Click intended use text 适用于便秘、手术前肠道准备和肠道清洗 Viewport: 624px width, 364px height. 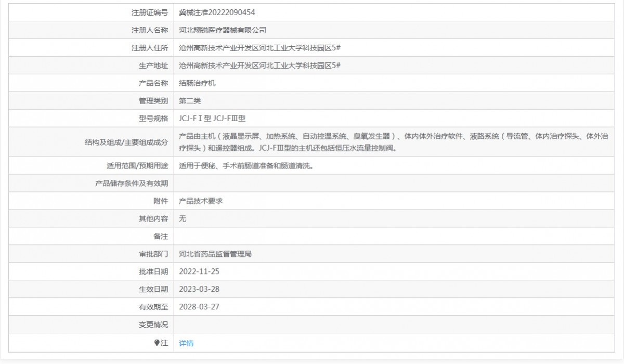[x=246, y=166]
